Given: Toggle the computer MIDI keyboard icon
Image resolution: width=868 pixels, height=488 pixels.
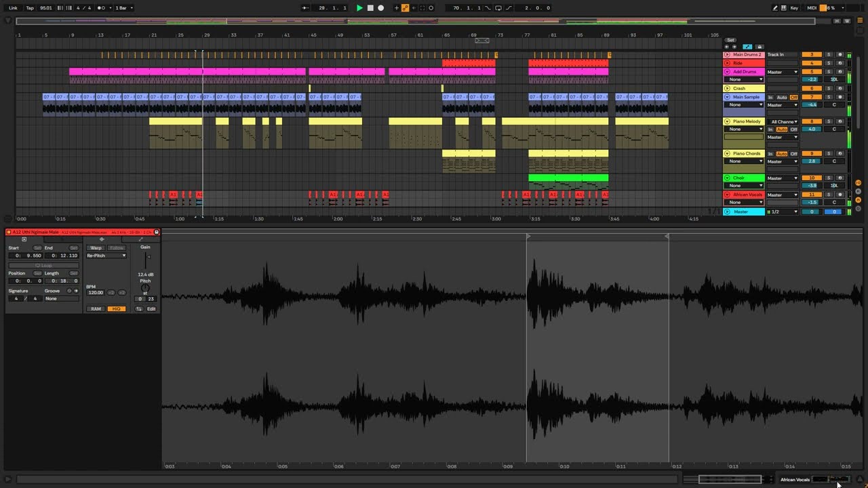Looking at the screenshot, I should [x=783, y=8].
